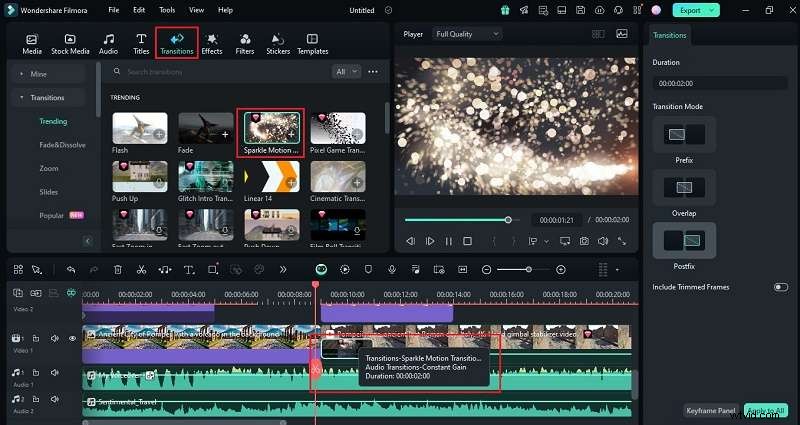Open the Full Quality dropdown
The width and height of the screenshot is (800, 425).
click(x=467, y=34)
